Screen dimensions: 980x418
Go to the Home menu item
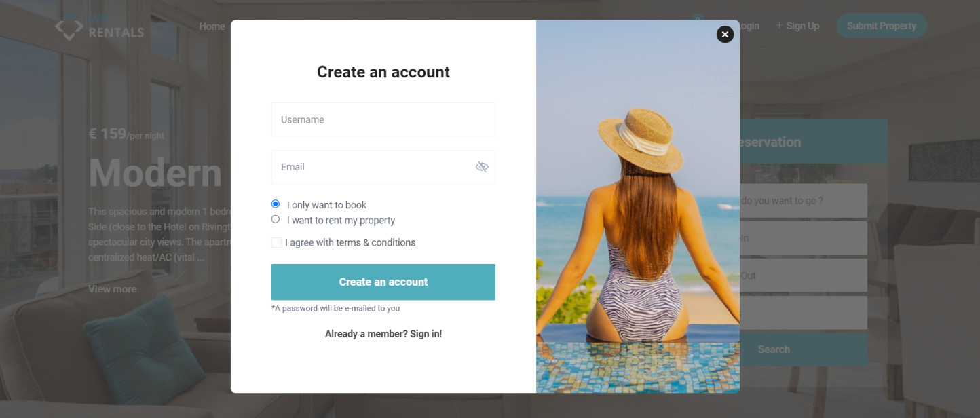tap(212, 26)
